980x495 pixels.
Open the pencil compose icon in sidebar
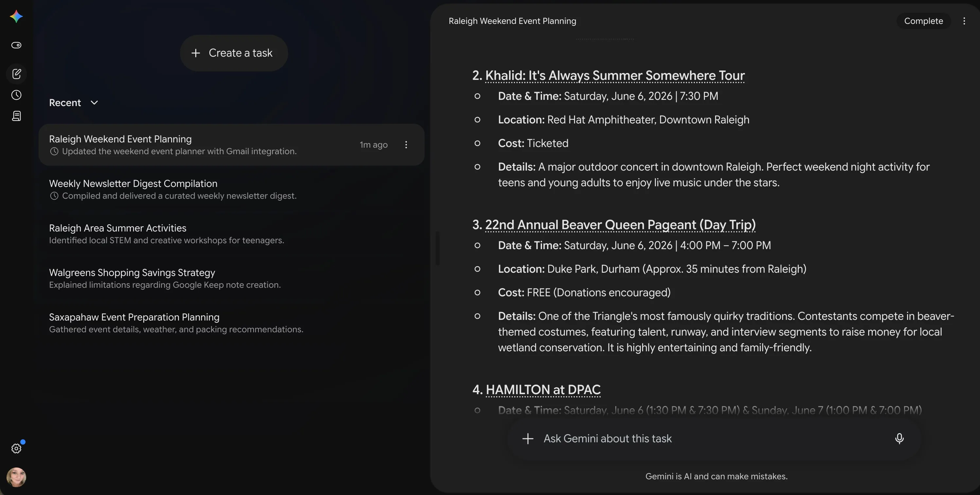(16, 74)
